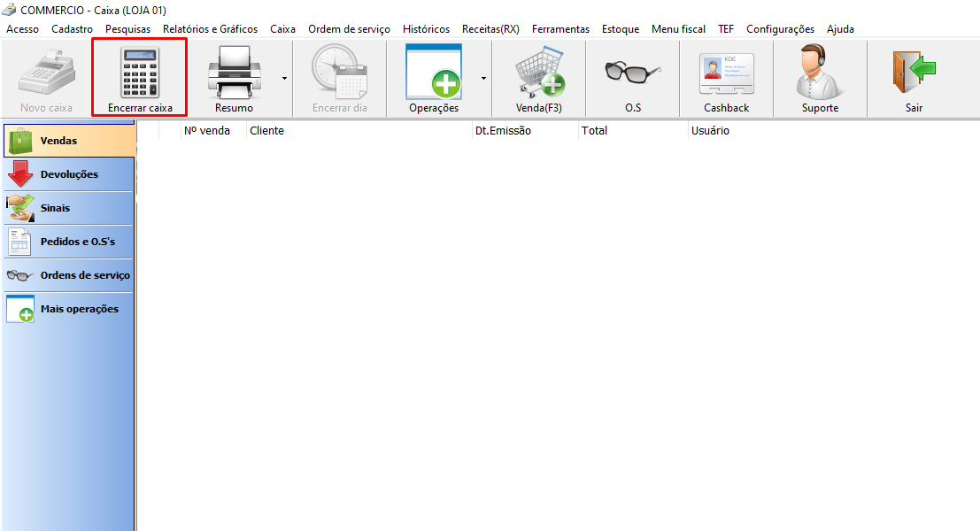This screenshot has height=531, width=980.
Task: Expand the Operações dropdown arrow
Action: click(x=483, y=78)
